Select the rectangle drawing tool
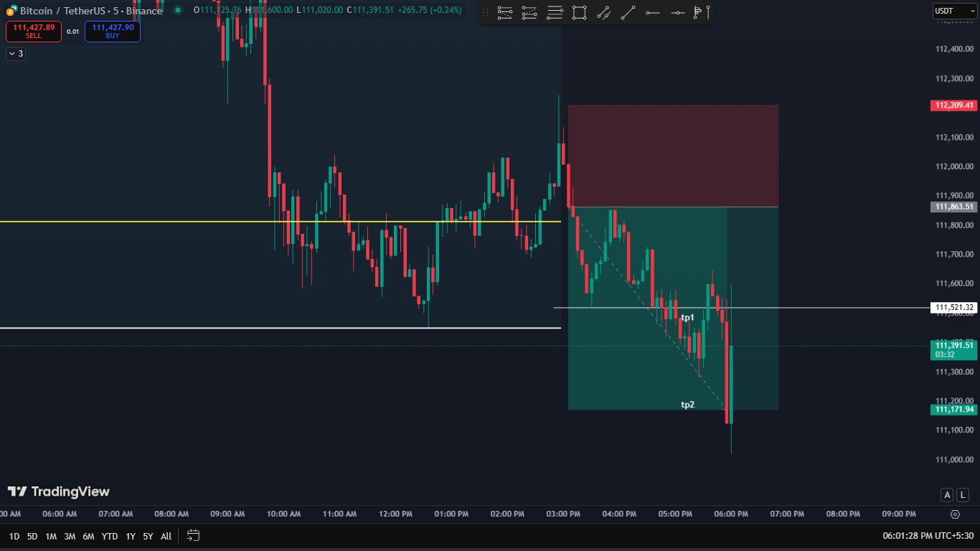The height and width of the screenshot is (551, 980). coord(579,12)
